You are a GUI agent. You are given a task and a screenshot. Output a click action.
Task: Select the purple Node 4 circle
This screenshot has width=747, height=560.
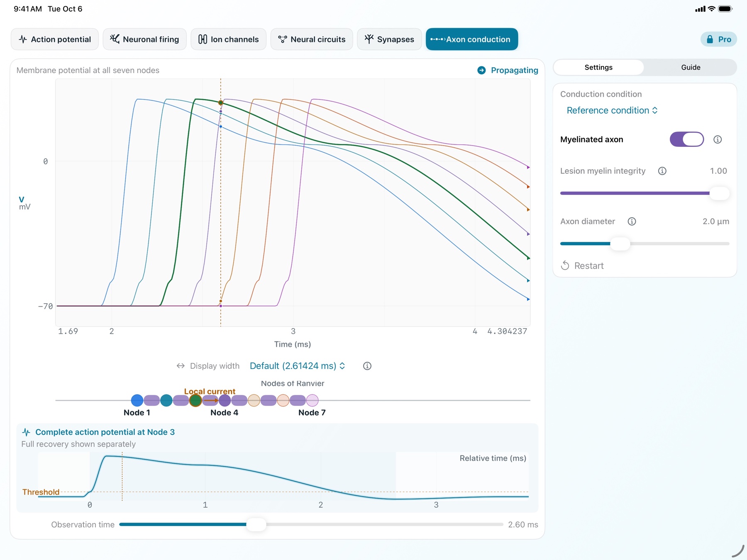coord(225,400)
